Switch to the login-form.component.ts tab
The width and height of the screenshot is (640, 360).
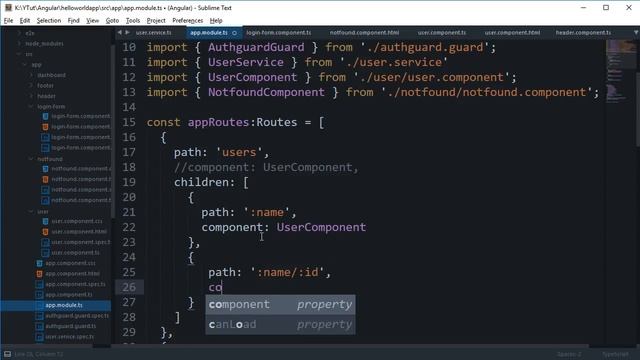pos(279,32)
